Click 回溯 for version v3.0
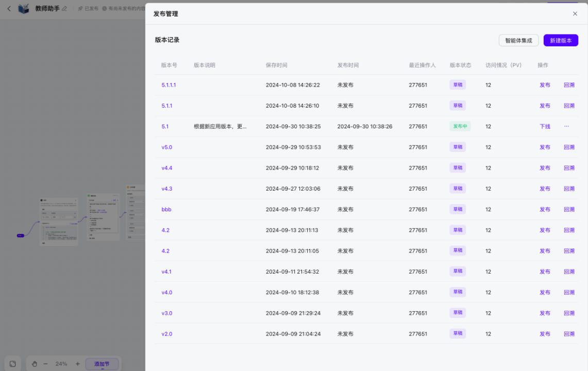This screenshot has height=371, width=588. click(569, 313)
